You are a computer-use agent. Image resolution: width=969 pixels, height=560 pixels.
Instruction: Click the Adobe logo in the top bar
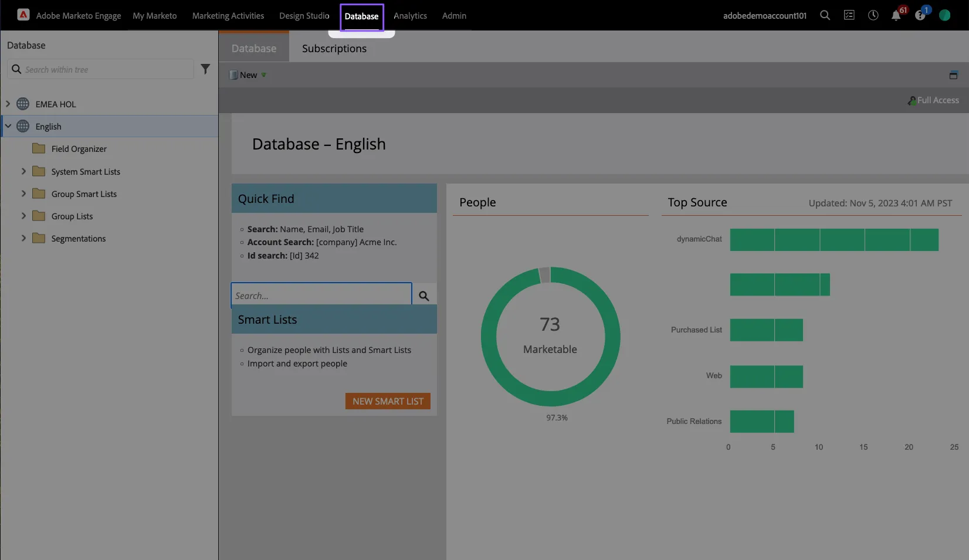coord(23,15)
